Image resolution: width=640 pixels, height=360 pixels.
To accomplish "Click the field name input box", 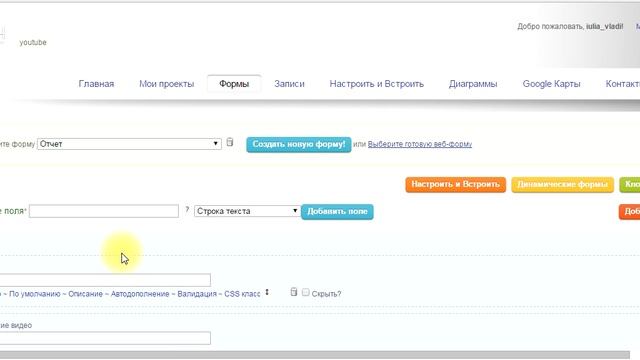I will (x=104, y=211).
